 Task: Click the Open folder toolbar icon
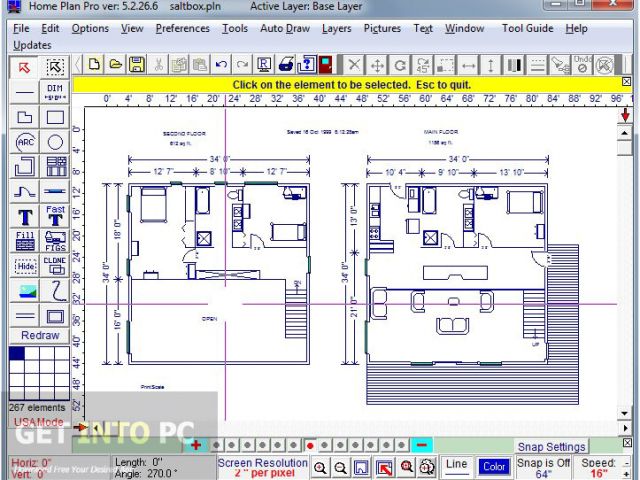[115, 65]
